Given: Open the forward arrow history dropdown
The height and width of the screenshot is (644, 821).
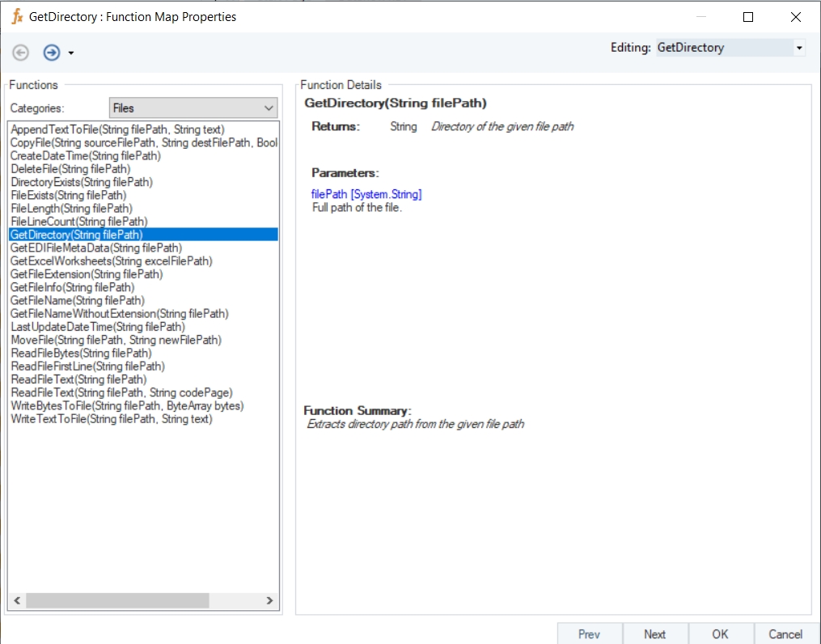Looking at the screenshot, I should coord(71,53).
